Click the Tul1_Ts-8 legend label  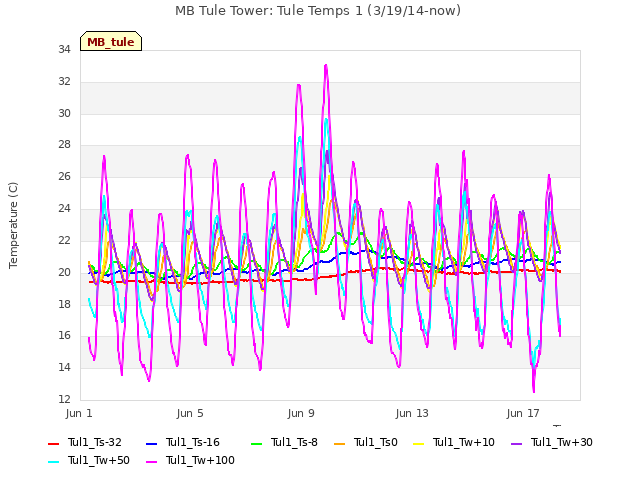(294, 442)
